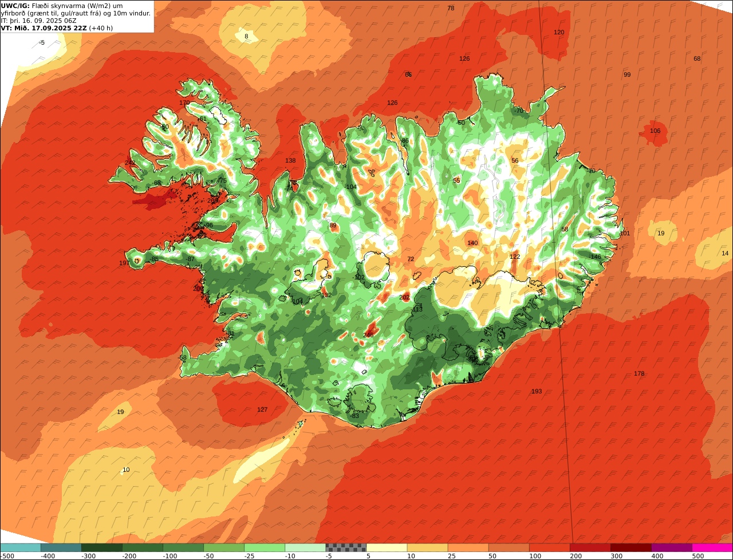Image resolution: width=733 pixels, height=560 pixels.
Task: Click the map value "197" at the Snæfellsnes tip
Action: click(x=124, y=263)
